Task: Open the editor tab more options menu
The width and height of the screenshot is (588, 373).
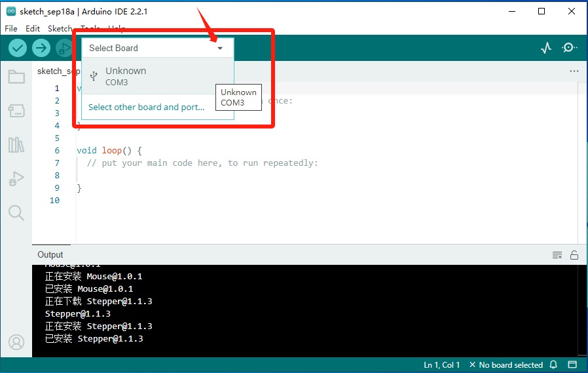Action: pos(574,71)
